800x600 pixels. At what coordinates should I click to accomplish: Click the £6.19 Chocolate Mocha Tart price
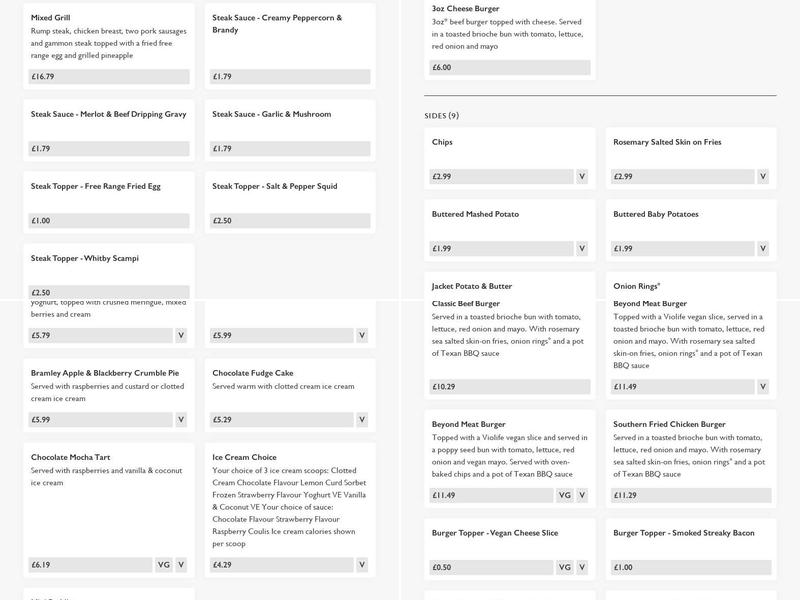click(x=90, y=565)
